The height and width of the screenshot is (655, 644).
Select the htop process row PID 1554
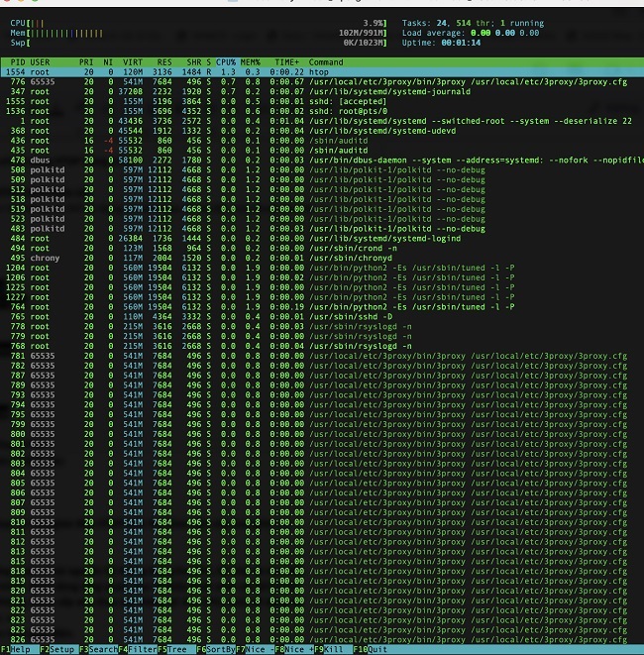coord(322,72)
